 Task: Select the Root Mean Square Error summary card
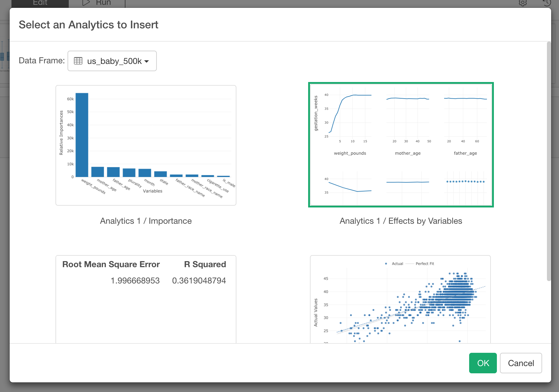146,299
